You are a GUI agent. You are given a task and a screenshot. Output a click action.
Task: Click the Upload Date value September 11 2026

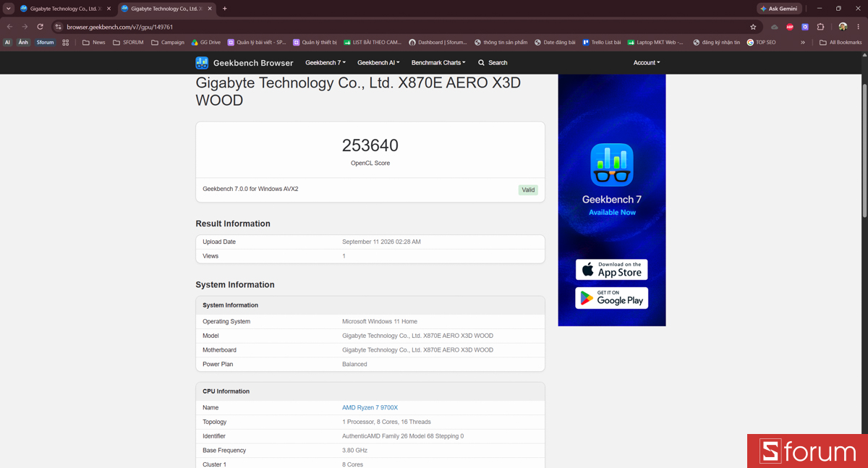pyautogui.click(x=381, y=242)
